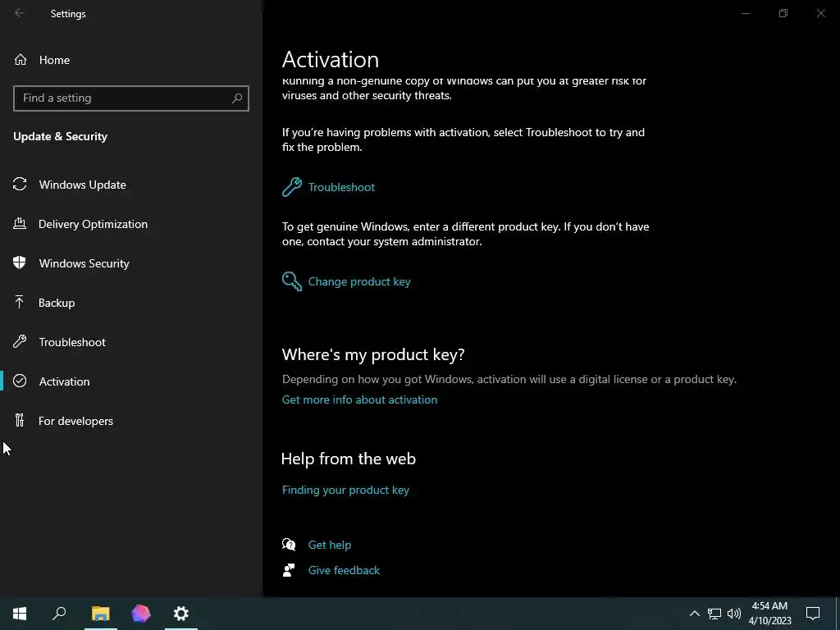Minimize the Settings window
Image resolution: width=840 pixels, height=630 pixels.
point(745,13)
